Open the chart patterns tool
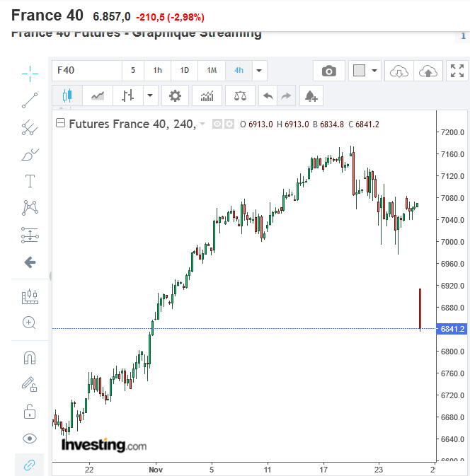Screen dimensions: 470x476 click(x=30, y=208)
